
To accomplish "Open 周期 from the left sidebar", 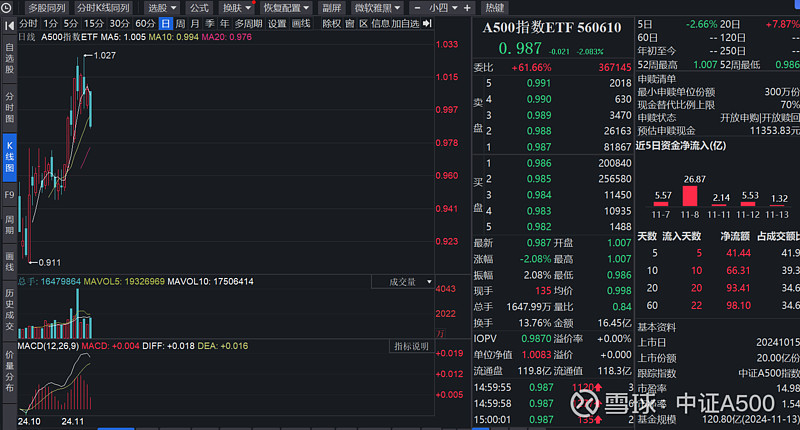I will click(x=9, y=224).
